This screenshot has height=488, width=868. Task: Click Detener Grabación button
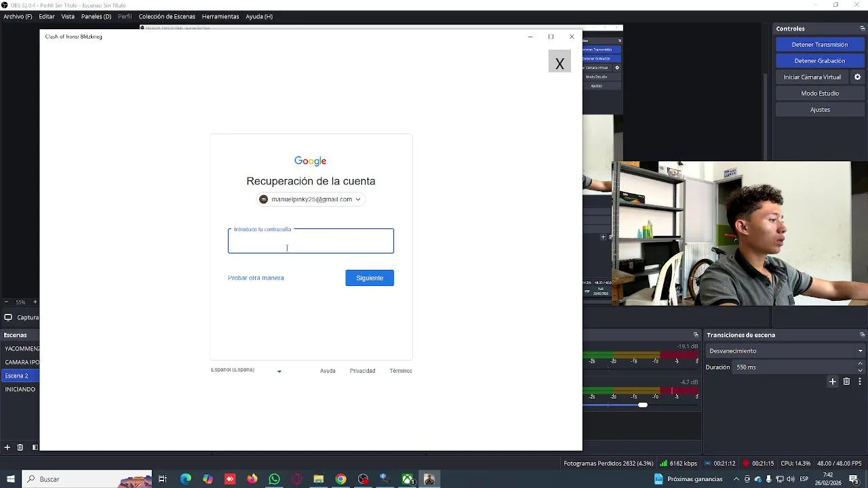point(820,61)
